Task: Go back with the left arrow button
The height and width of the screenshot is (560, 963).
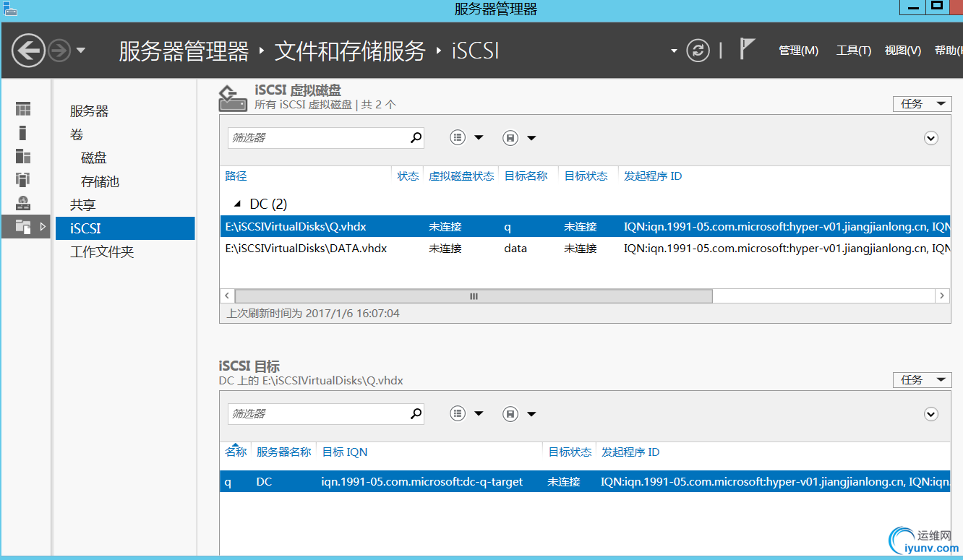Action: pyautogui.click(x=28, y=51)
